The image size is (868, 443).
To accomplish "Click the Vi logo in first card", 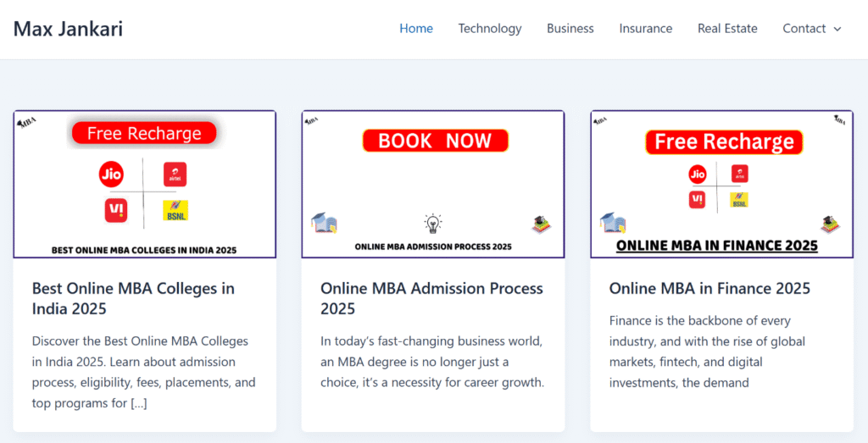I will coord(115,210).
